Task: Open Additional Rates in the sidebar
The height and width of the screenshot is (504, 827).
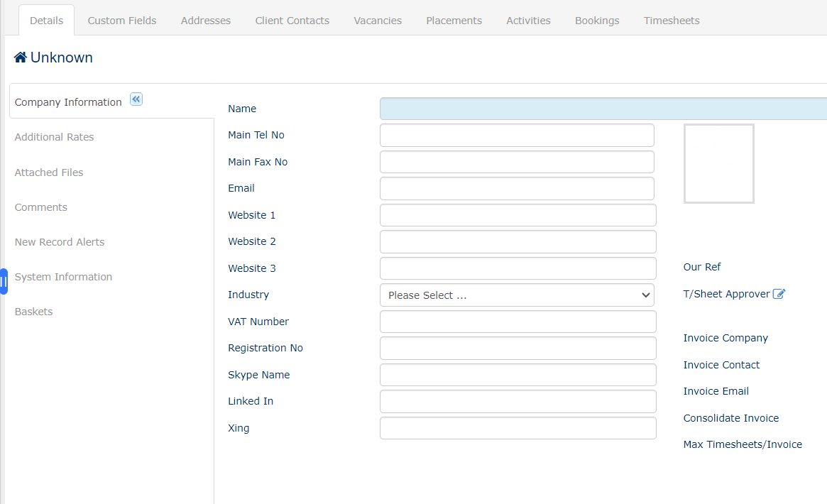Action: coord(54,137)
